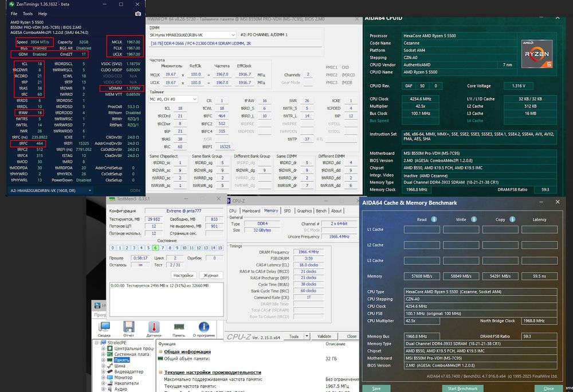
Task: Click the tREFI 15325 field in HWiNFO
Action: [x=225, y=147]
